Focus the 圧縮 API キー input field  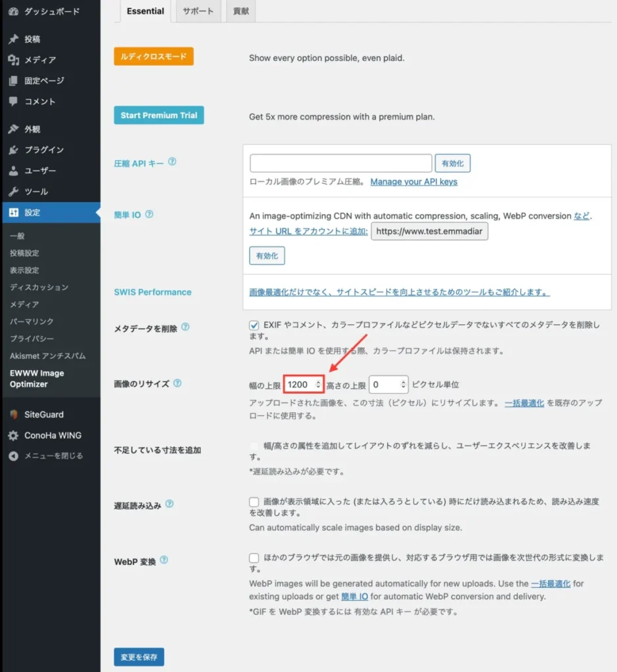click(341, 163)
